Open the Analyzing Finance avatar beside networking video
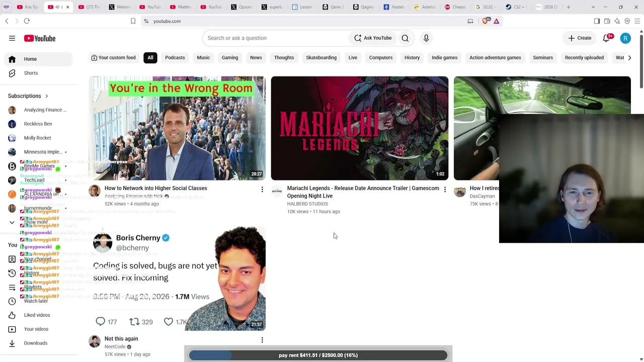The width and height of the screenshot is (644, 362). pos(95,191)
